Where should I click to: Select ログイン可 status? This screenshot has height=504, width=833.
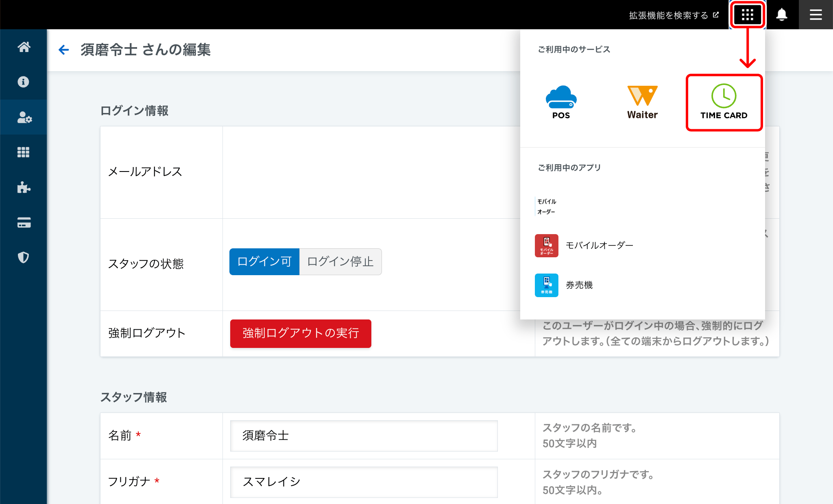(x=264, y=262)
